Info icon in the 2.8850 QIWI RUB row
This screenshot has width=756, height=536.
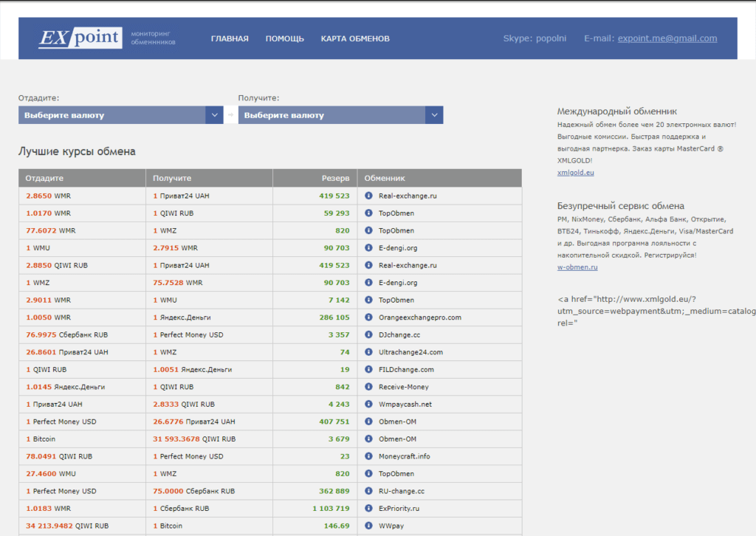click(369, 265)
